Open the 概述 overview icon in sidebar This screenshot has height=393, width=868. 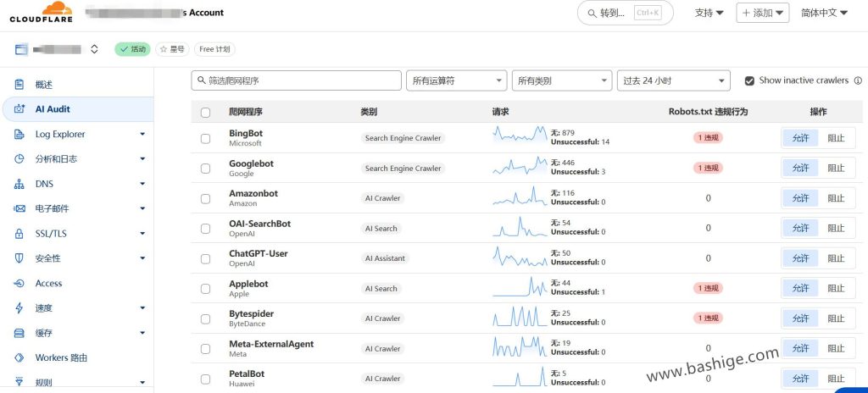point(19,85)
